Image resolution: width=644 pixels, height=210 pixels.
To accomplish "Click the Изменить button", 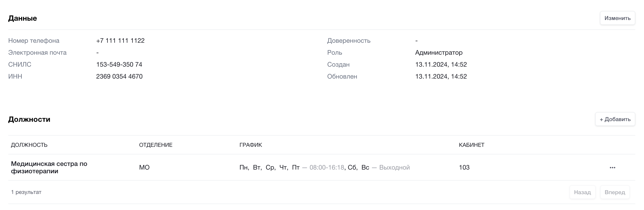I will coord(617,18).
